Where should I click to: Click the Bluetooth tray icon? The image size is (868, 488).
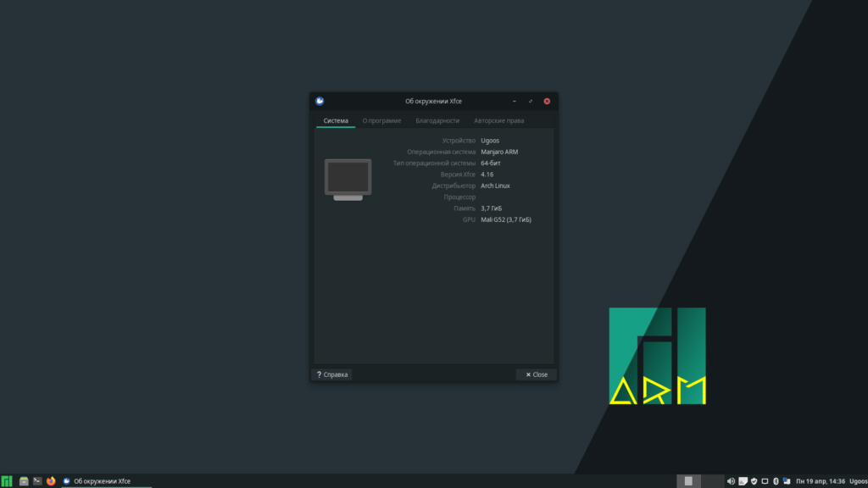776,481
